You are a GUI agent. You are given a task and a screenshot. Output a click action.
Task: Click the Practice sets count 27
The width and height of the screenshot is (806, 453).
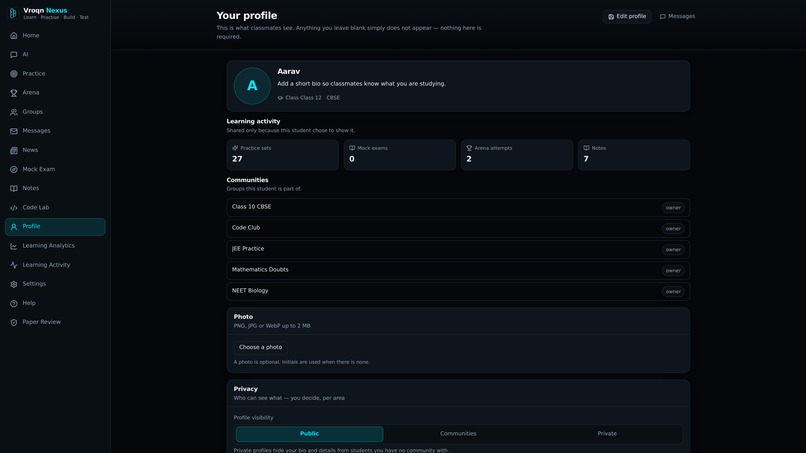coord(237,159)
